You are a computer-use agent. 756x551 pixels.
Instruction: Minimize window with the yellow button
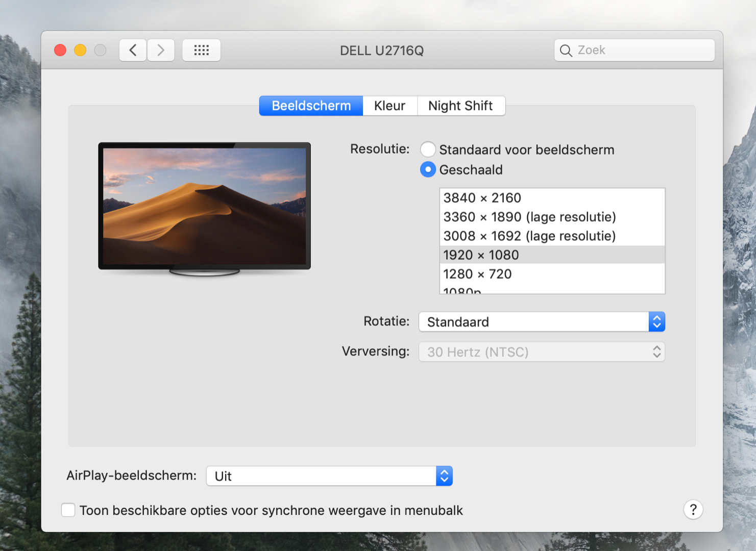(80, 50)
